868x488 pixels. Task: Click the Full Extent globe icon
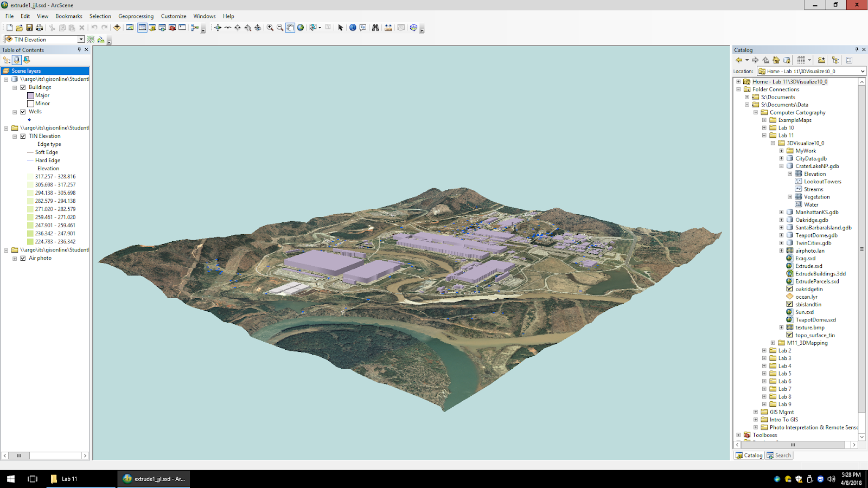tap(301, 27)
